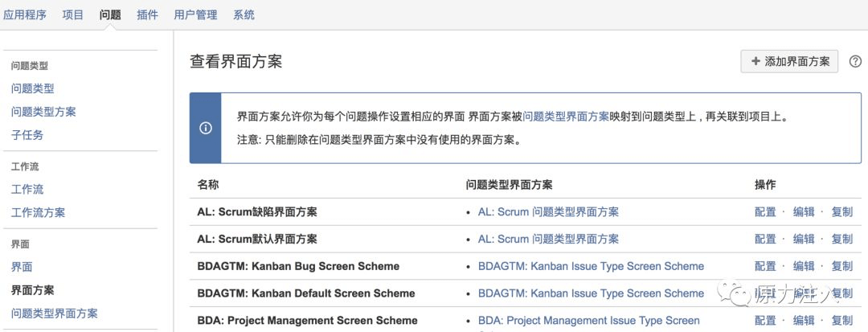Click 配置 for BDAGTM: Kanban Bug Screen Scheme

pos(765,266)
